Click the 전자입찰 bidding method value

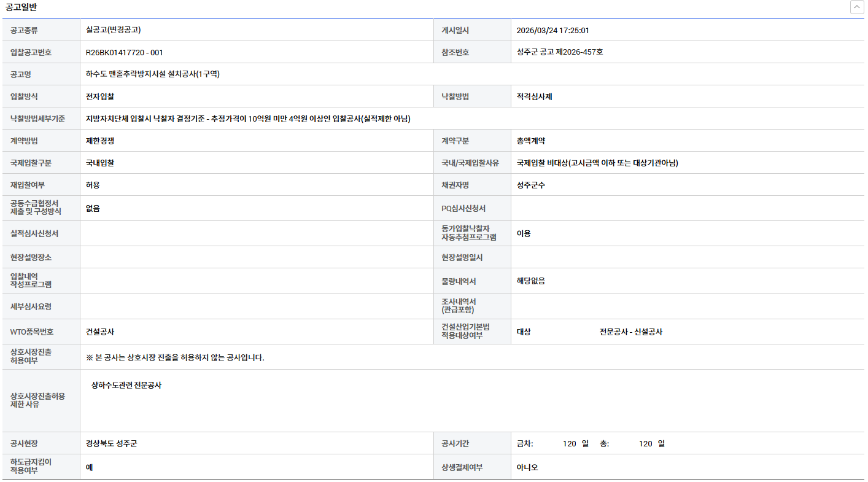[100, 96]
